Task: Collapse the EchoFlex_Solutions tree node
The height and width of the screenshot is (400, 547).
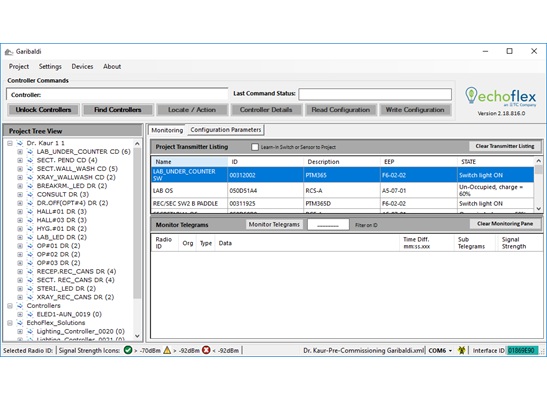Action: [10, 323]
